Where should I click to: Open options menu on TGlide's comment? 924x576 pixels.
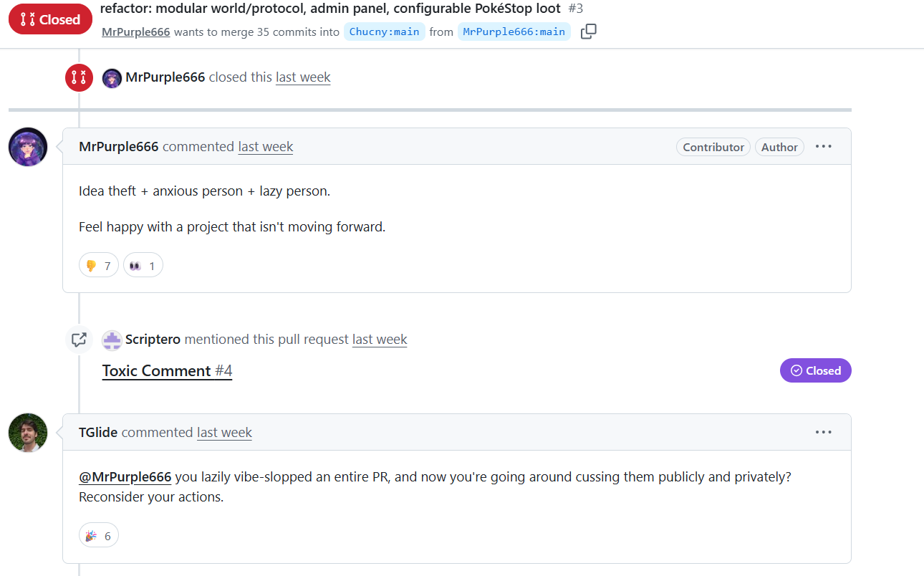pyautogui.click(x=824, y=433)
